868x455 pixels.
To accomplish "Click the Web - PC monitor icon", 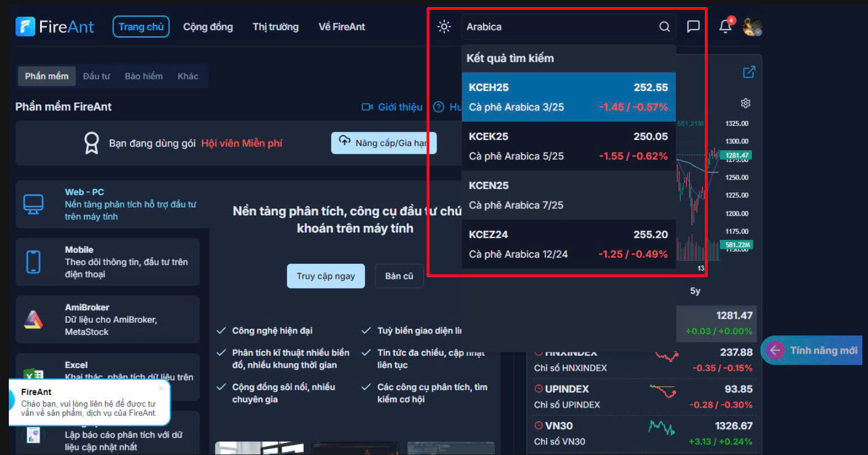I will tap(34, 204).
